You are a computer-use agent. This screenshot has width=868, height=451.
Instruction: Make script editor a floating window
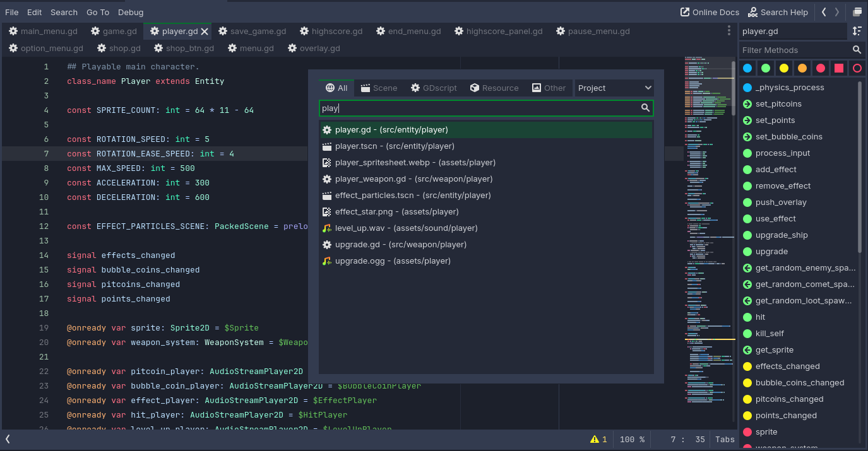tap(857, 12)
